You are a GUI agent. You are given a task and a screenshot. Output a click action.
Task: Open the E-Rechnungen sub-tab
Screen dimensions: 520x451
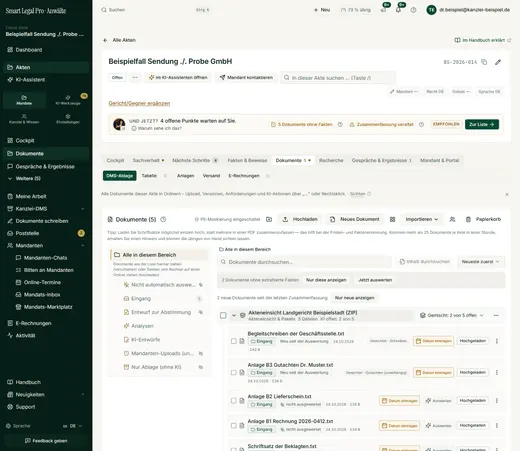[244, 176]
